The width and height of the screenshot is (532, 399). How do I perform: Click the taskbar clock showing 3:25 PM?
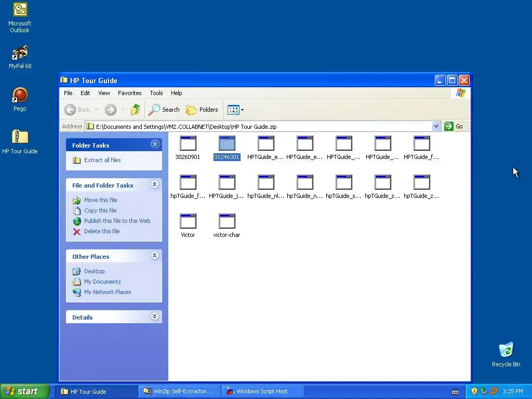click(x=513, y=391)
